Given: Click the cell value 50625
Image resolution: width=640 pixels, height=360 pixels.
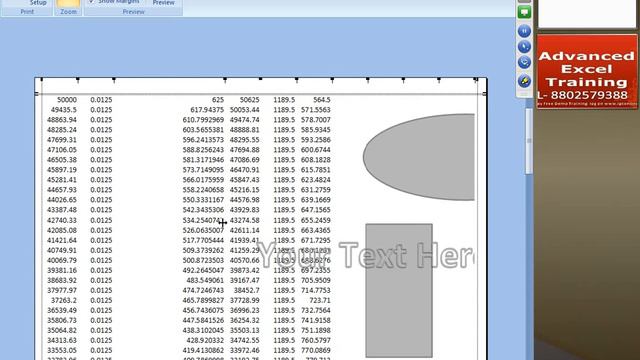Looking at the screenshot, I should click(x=249, y=100).
